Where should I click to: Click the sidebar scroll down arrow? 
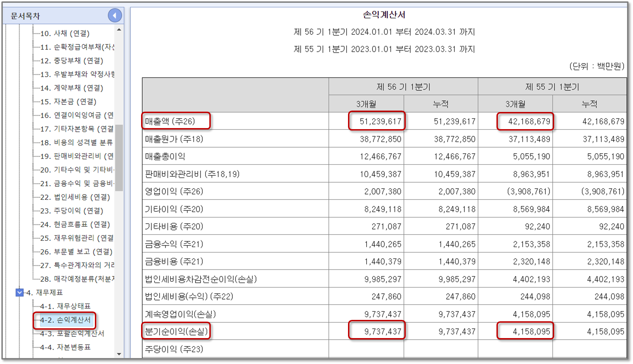pyautogui.click(x=119, y=354)
